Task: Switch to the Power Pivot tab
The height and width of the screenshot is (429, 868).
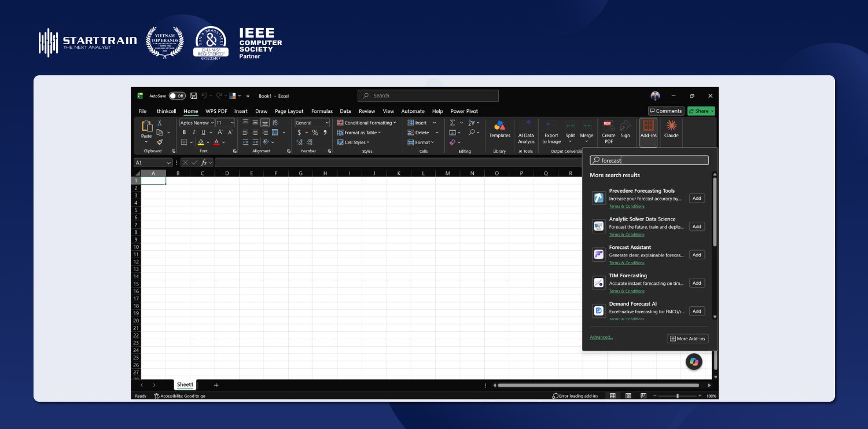Action: [464, 111]
